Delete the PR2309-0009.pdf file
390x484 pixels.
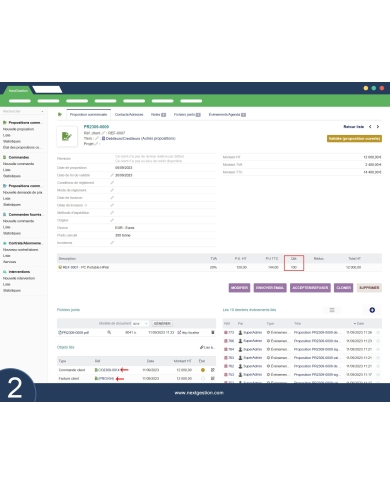tap(213, 332)
